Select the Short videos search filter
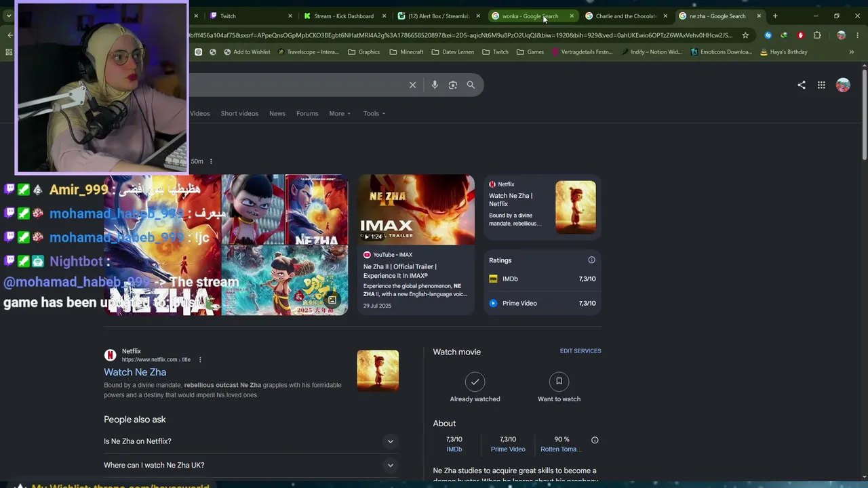868x488 pixels. 239,113
